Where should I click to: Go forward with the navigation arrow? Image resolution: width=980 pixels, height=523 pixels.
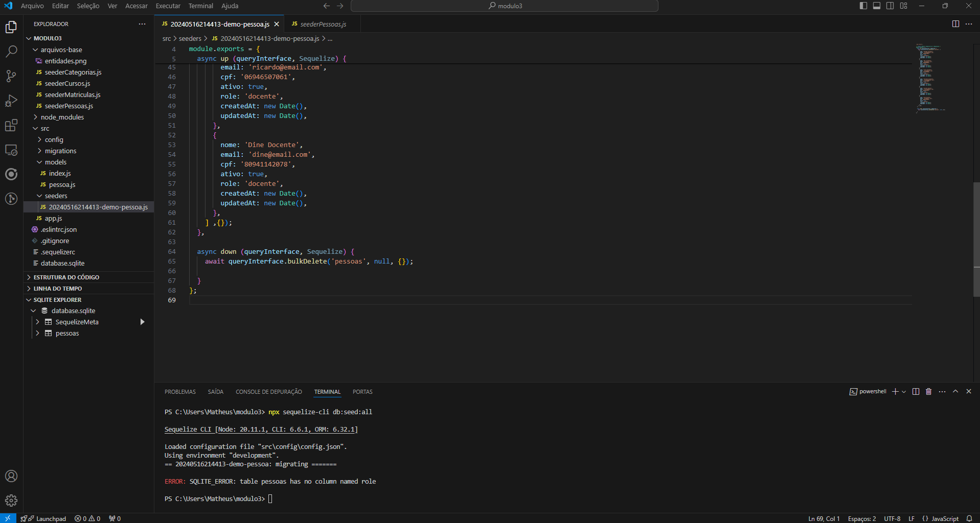tap(340, 6)
